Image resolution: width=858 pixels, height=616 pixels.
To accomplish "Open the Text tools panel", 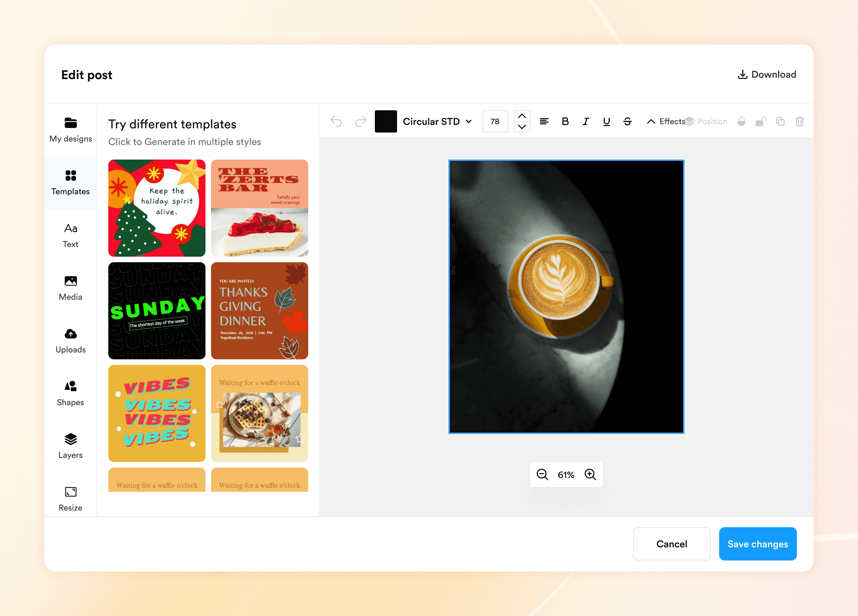I will (x=70, y=236).
